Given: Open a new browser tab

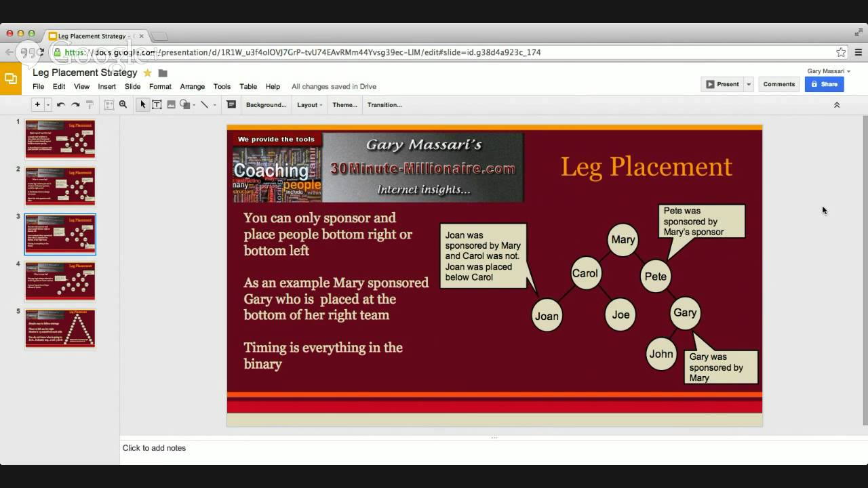Looking at the screenshot, I should (159, 36).
